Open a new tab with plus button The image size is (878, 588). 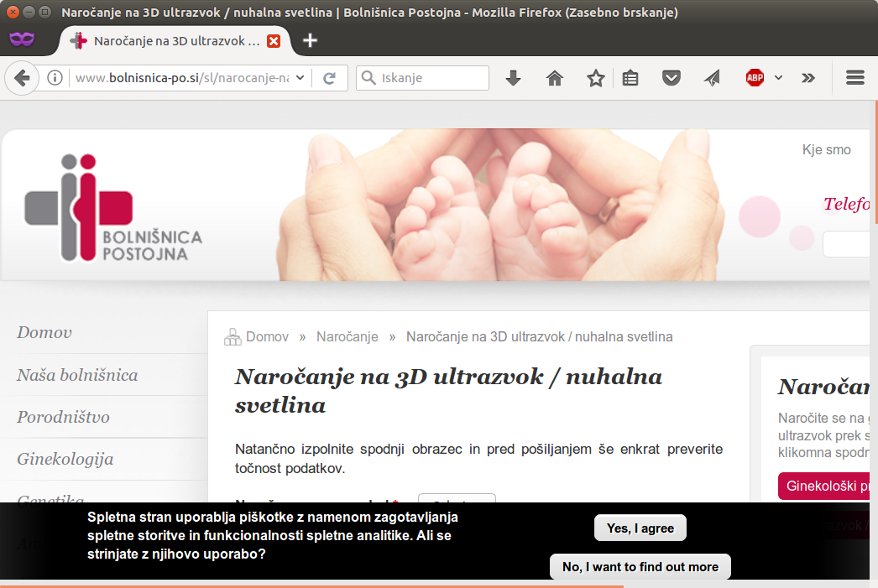(x=310, y=40)
